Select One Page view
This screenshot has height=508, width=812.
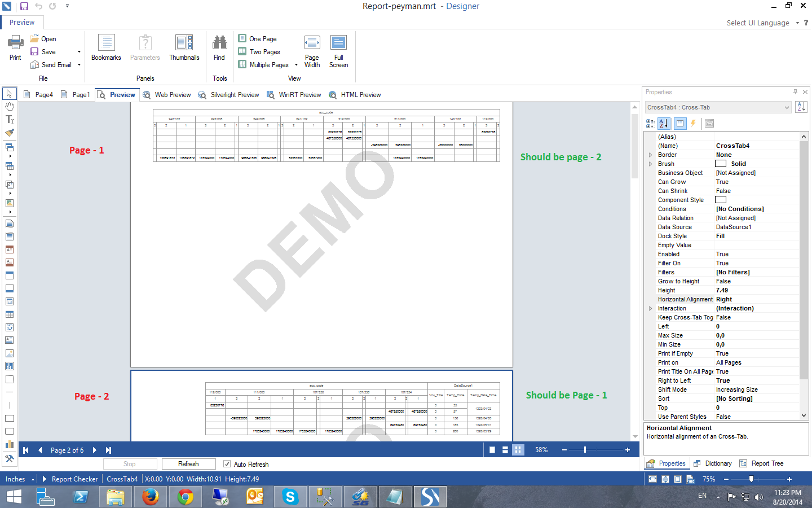point(258,39)
